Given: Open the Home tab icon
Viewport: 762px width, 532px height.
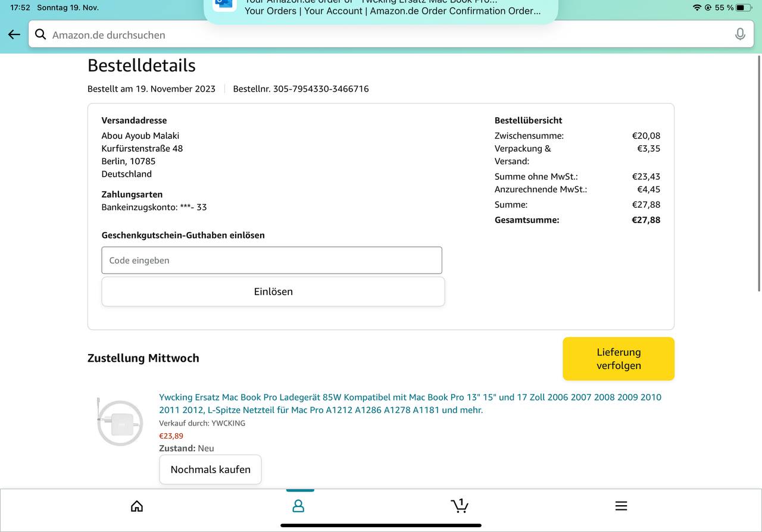Looking at the screenshot, I should click(x=137, y=506).
